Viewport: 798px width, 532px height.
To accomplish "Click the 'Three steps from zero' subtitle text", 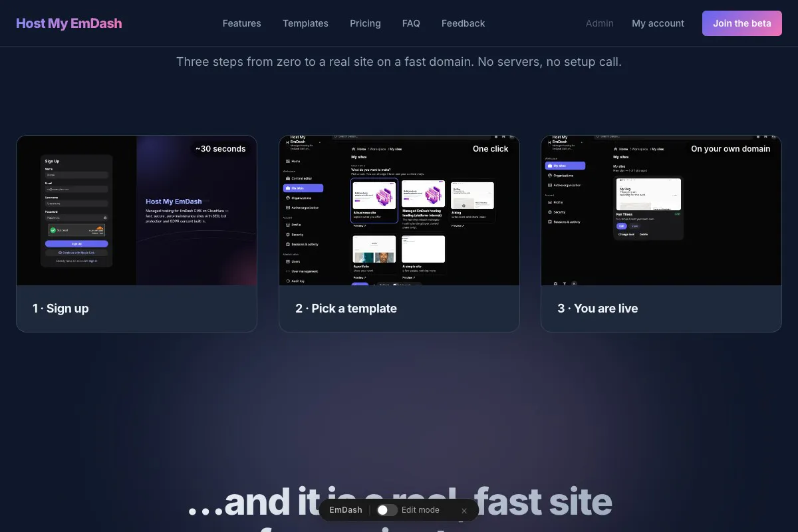I will (399, 62).
